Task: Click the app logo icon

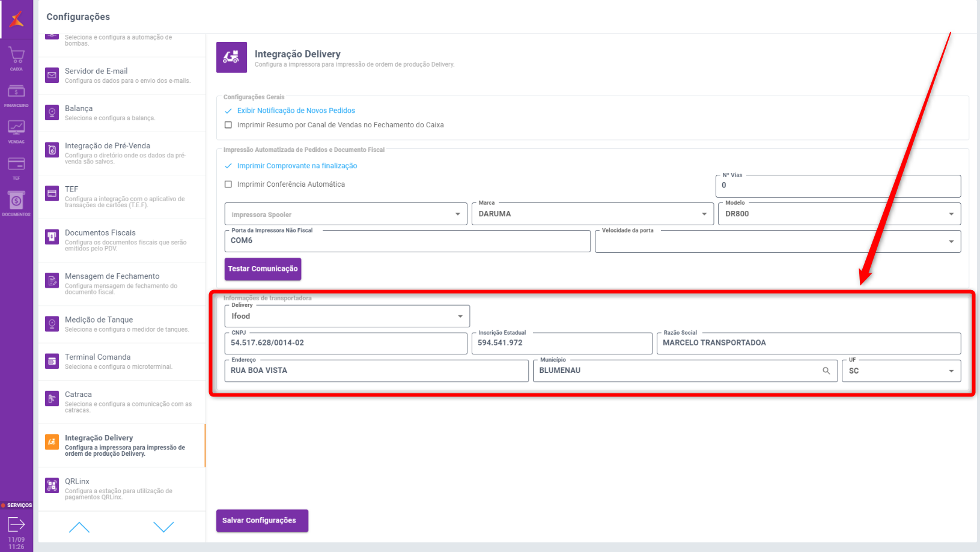Action: (17, 19)
